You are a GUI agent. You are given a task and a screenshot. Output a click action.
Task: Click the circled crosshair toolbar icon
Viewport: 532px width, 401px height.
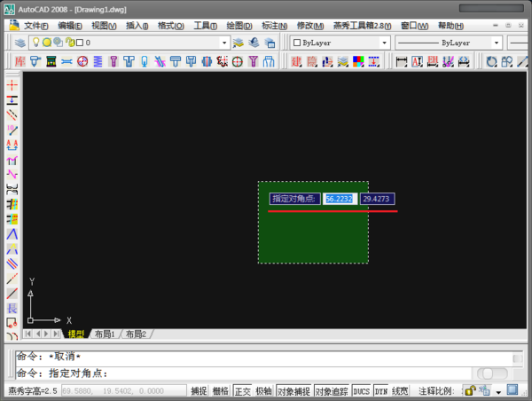pos(237,61)
